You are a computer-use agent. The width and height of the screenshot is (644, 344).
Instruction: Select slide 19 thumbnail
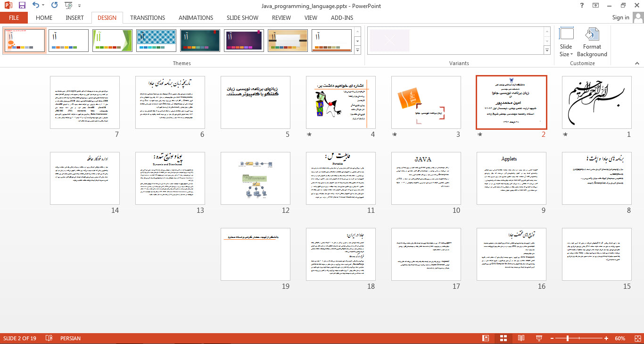256,254
